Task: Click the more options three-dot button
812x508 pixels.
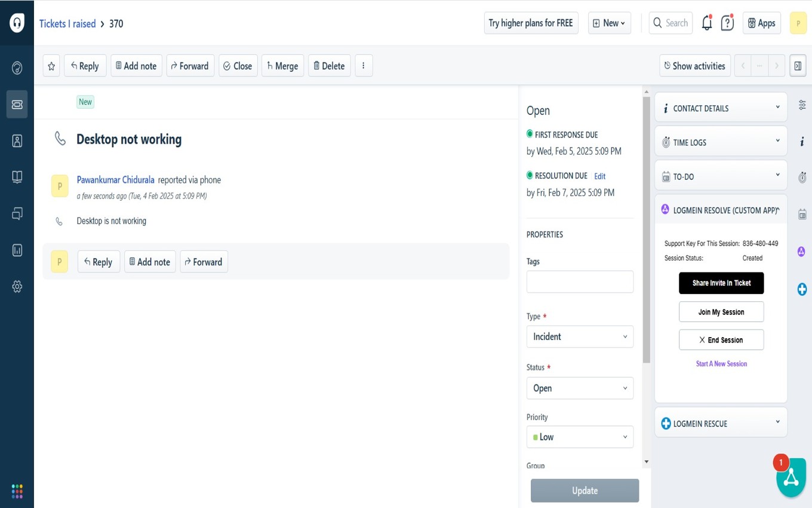Action: pyautogui.click(x=364, y=66)
